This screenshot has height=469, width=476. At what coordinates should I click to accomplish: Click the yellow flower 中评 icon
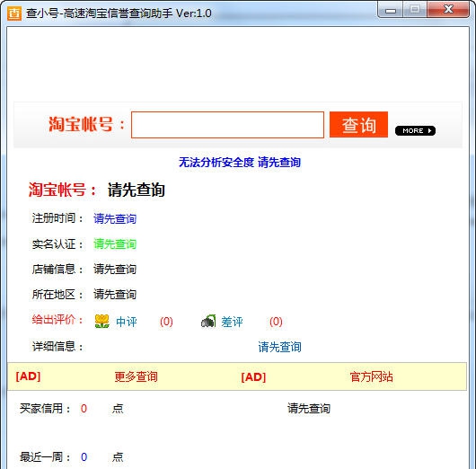tap(102, 322)
